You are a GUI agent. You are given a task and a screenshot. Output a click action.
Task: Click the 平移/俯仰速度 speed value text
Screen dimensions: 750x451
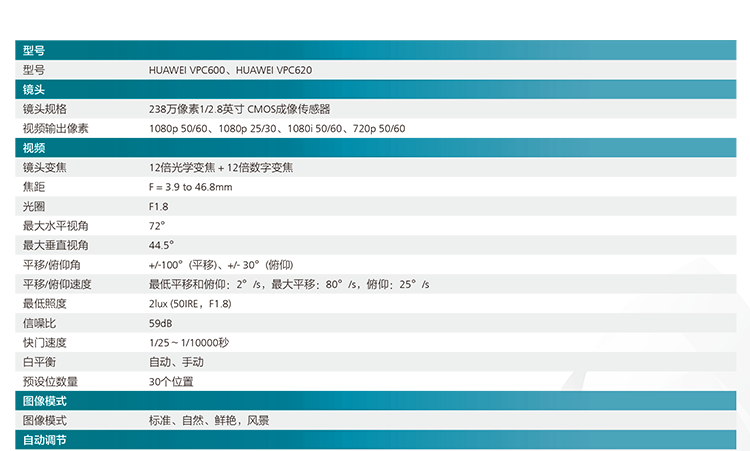coord(289,284)
